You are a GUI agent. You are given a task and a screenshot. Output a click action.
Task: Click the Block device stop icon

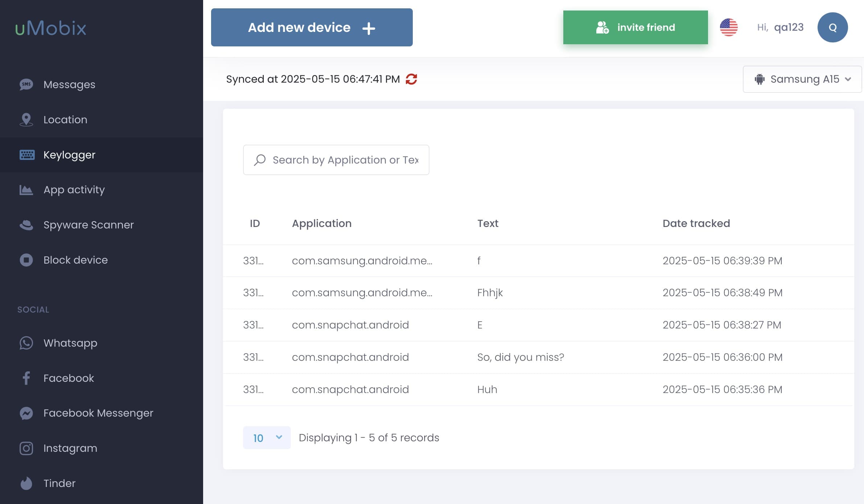[x=26, y=260]
